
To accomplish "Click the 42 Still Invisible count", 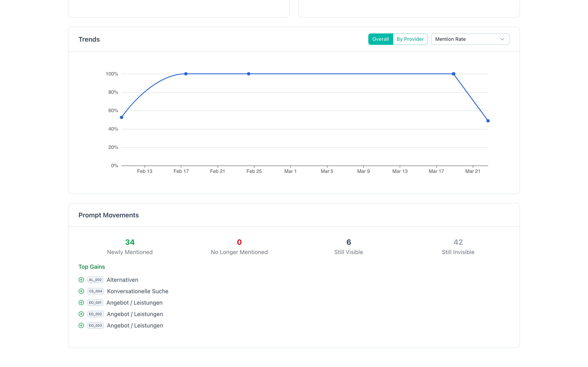I will click(x=458, y=242).
